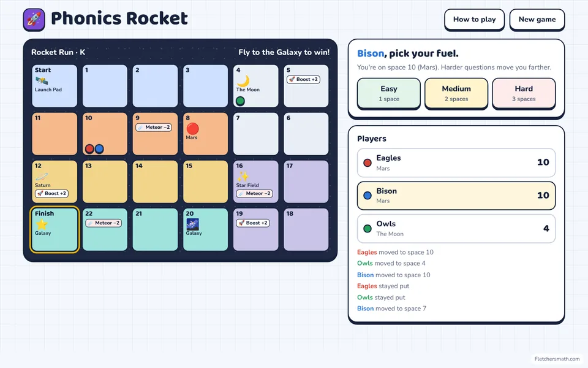Click the 'Rocket Run · K' board title
Viewport: 588px width, 368px height.
[x=58, y=52]
